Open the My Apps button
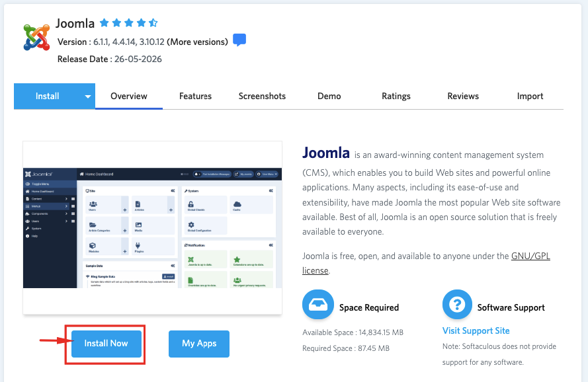The image size is (588, 382). 199,344
